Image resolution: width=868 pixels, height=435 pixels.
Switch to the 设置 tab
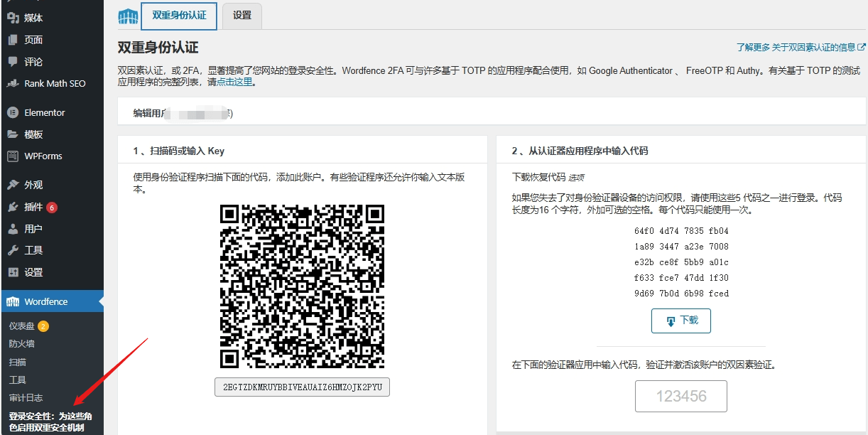click(242, 16)
